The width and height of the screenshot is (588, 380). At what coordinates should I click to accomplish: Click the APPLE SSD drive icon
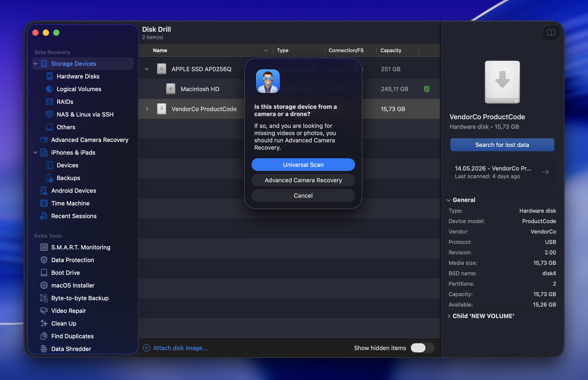click(x=162, y=69)
